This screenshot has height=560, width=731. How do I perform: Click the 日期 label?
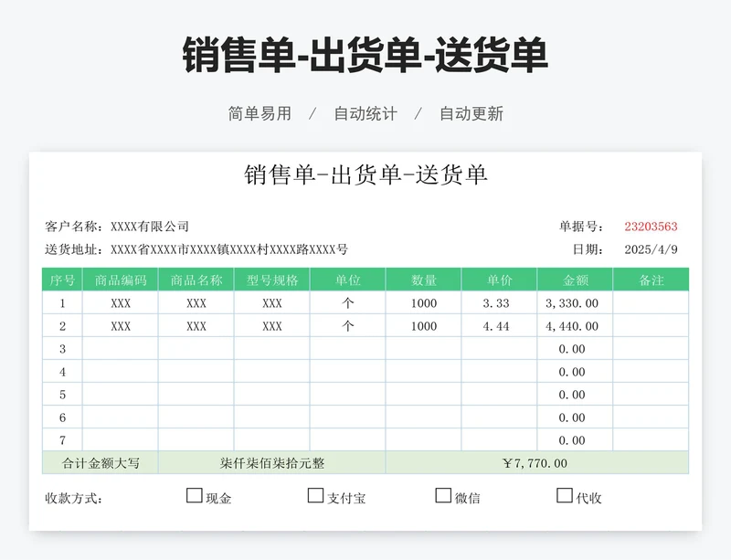pyautogui.click(x=588, y=249)
